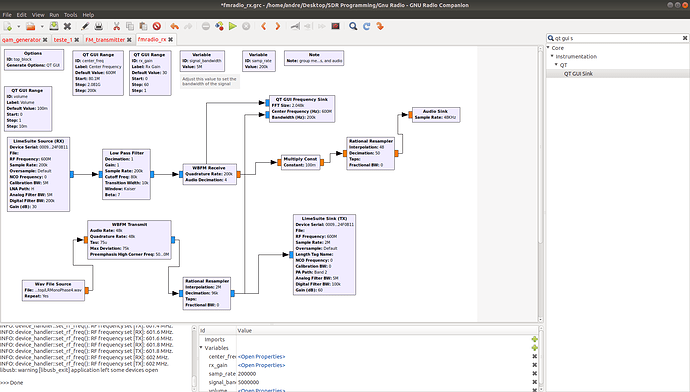Image resolution: width=690 pixels, height=392 pixels.
Task: Stop the running flow graph
Action: [246, 26]
